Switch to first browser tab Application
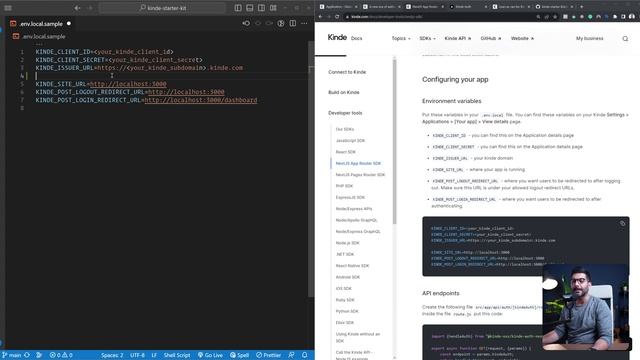This screenshot has width=640, height=360. (337, 7)
